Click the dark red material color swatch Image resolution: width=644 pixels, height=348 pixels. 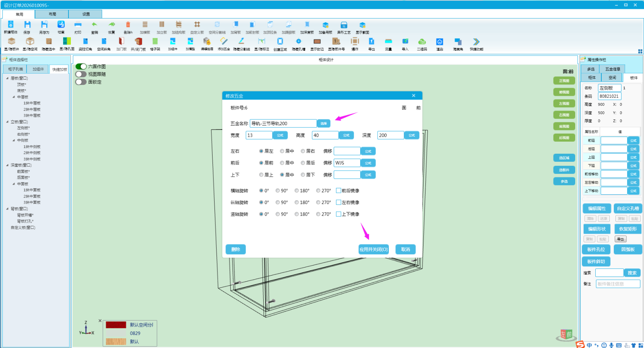[x=116, y=325]
